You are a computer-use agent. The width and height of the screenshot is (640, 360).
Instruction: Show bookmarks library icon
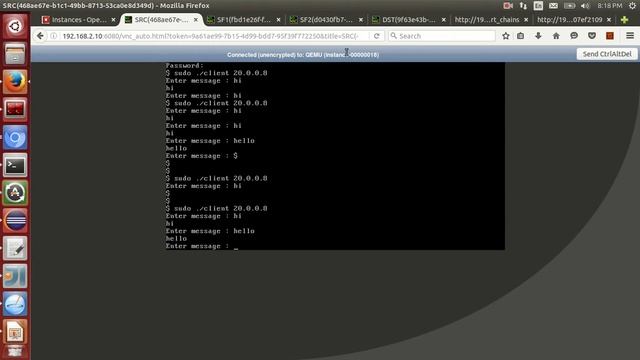520,36
